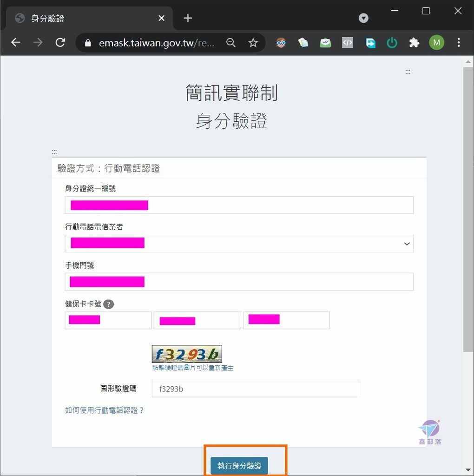Image resolution: width=474 pixels, height=476 pixels.
Task: Focus the 身分證統一編號 input field
Action: pyautogui.click(x=239, y=205)
